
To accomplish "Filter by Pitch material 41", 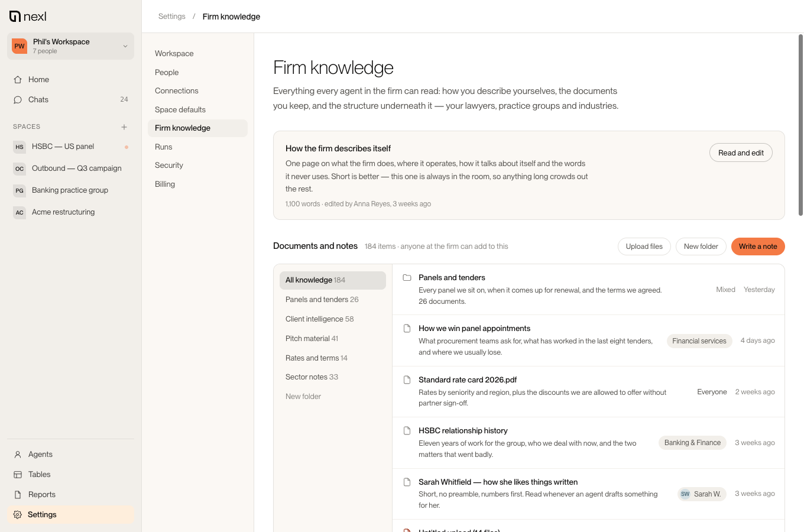I will tap(333, 339).
